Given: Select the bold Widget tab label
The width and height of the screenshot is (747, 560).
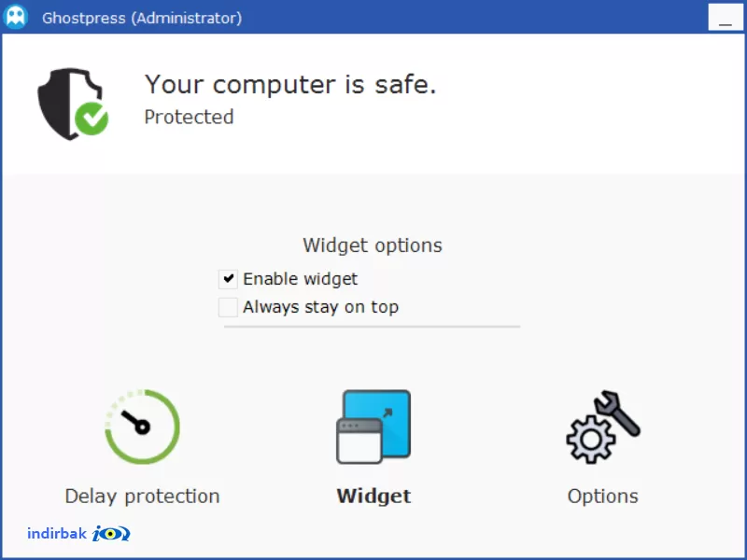Looking at the screenshot, I should click(x=373, y=497).
